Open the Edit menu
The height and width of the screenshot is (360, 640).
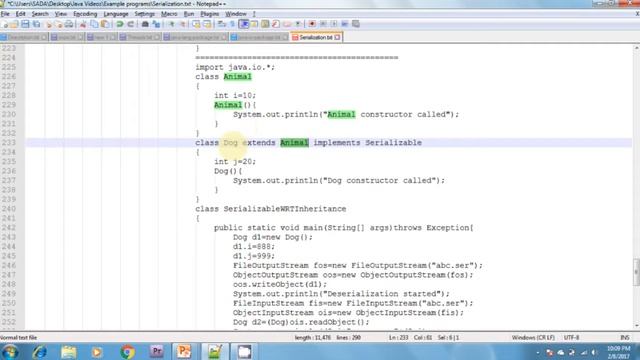point(20,14)
